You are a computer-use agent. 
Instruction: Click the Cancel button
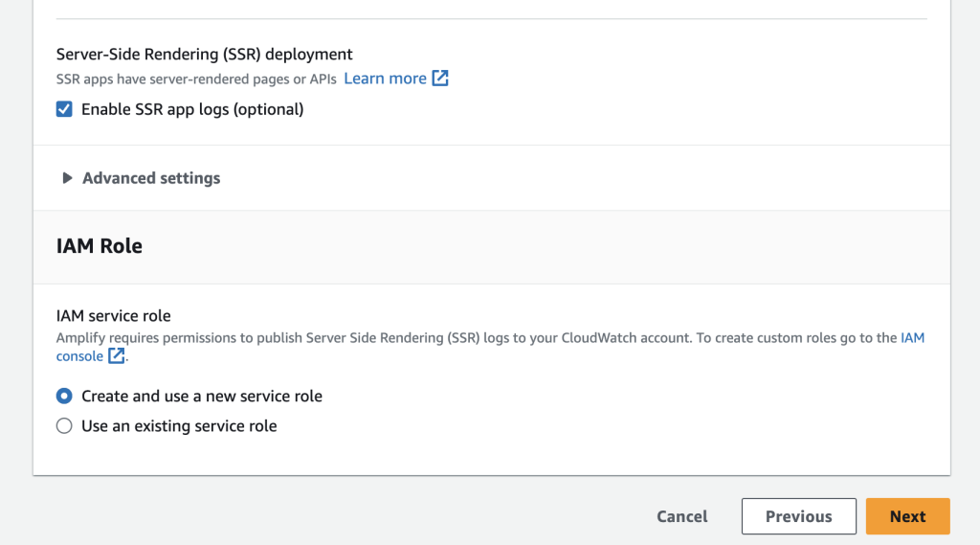pos(681,516)
